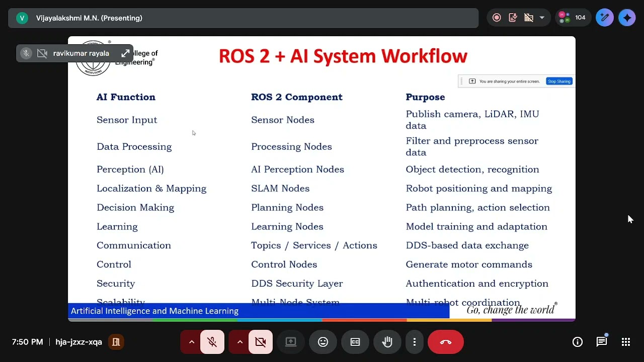Open audio settings chevron beside microphone
The width and height of the screenshot is (644, 362).
point(192,342)
